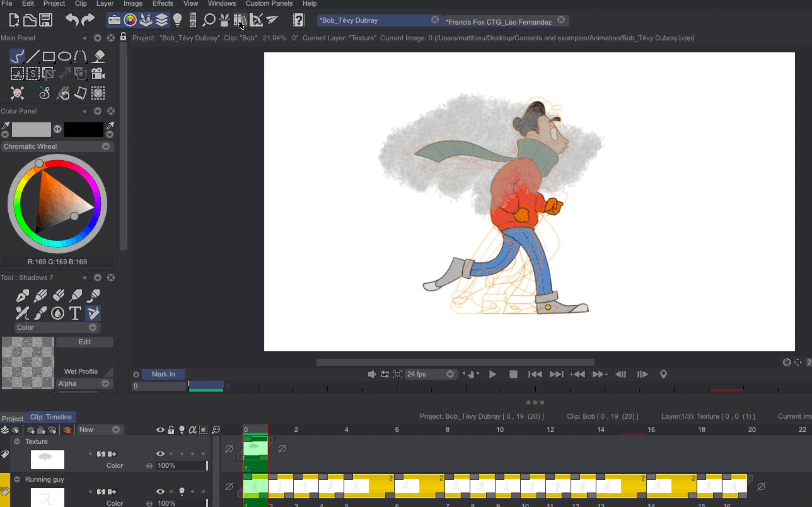
Task: Select the Text tool
Action: 75,313
